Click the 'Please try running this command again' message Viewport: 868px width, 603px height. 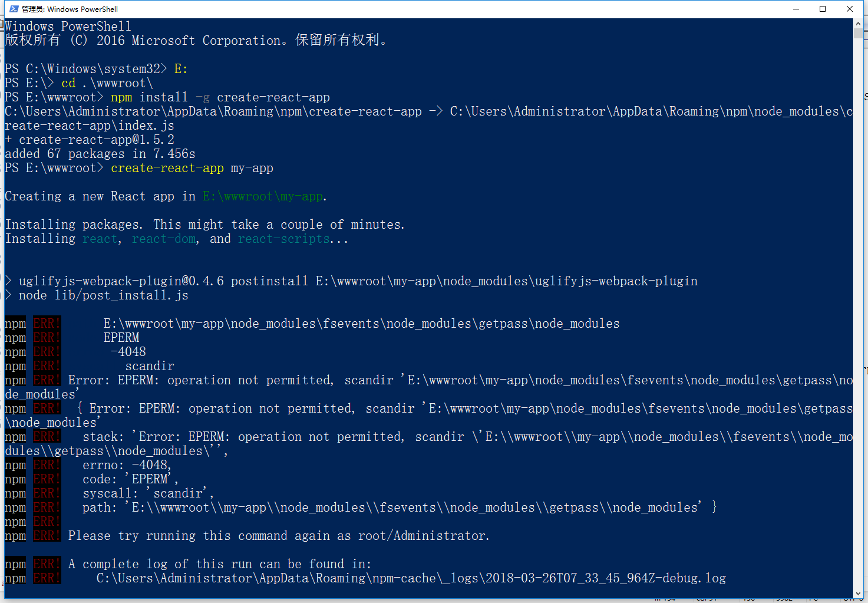(278, 536)
